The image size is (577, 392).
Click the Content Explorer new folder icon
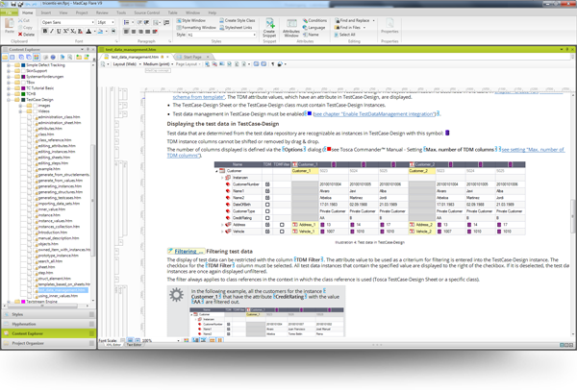coord(79,58)
